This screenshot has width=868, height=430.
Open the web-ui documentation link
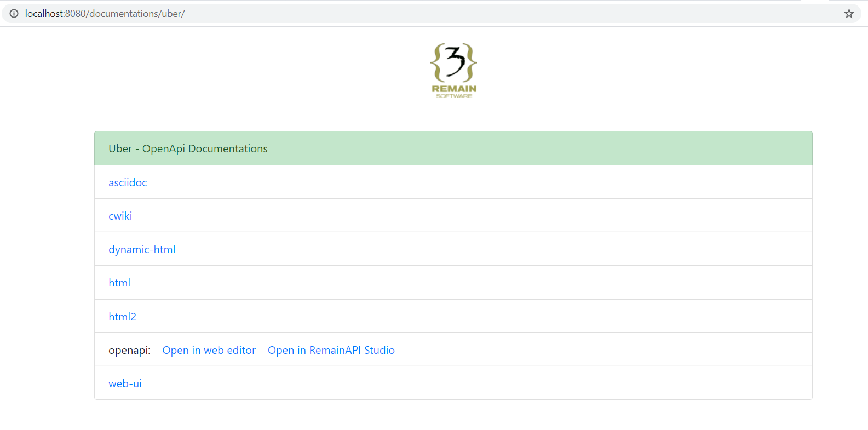click(x=125, y=383)
